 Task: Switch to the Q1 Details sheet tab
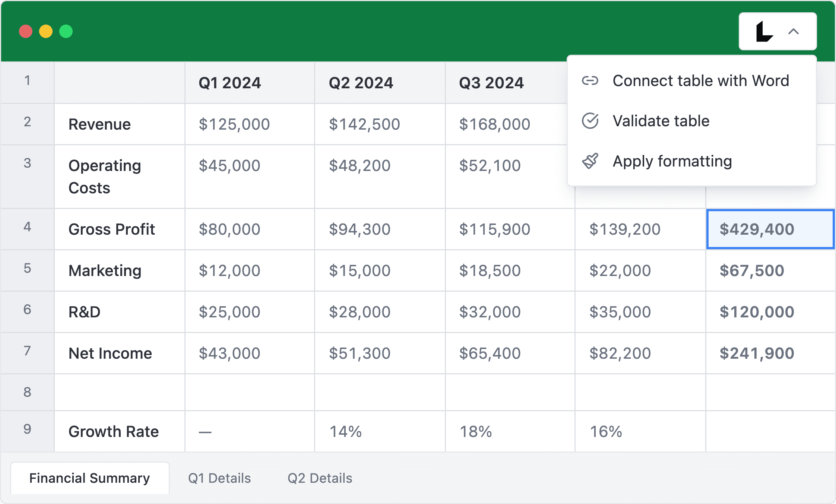tap(219, 478)
